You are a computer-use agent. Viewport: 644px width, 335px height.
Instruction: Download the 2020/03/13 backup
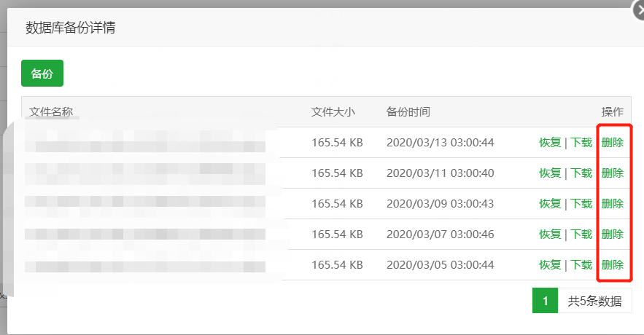point(581,143)
